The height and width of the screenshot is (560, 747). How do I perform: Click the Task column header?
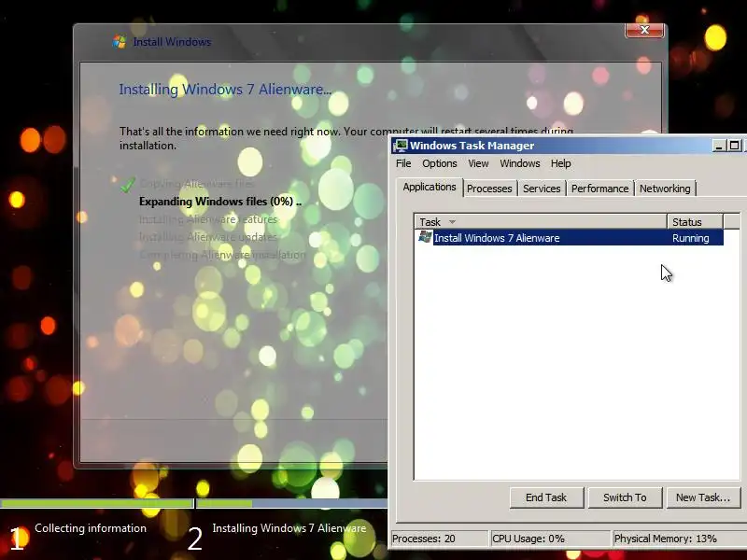coord(541,222)
